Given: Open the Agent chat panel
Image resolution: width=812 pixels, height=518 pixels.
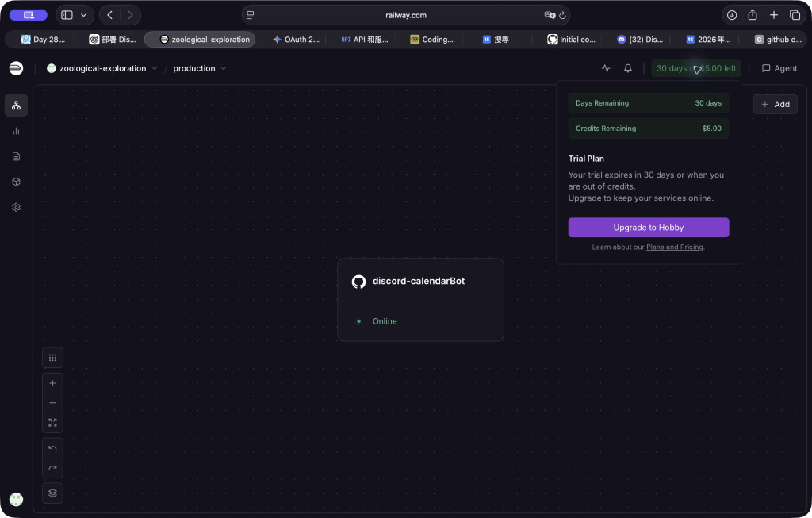Looking at the screenshot, I should [779, 68].
